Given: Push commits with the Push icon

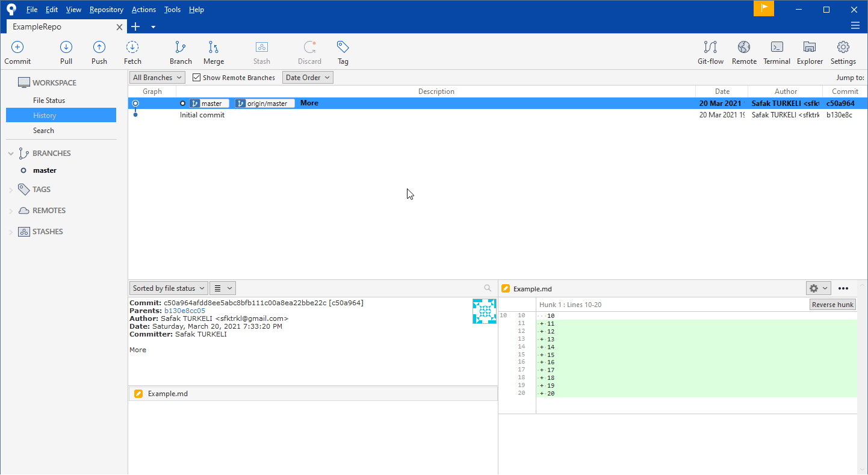Looking at the screenshot, I should tap(99, 47).
